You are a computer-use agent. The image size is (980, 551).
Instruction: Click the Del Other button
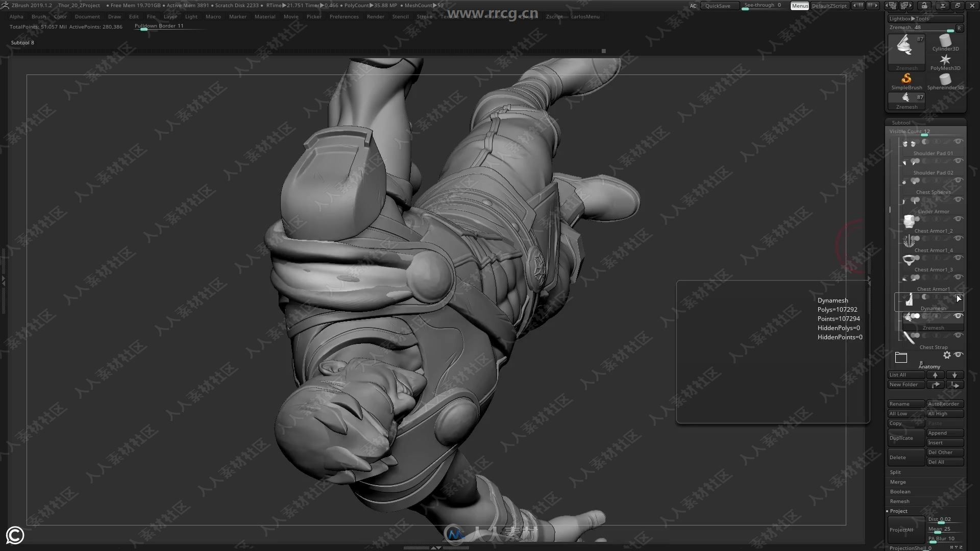click(945, 453)
